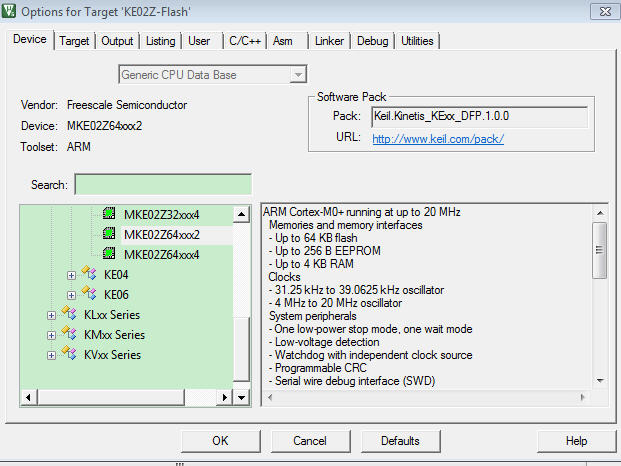Viewport: 621px width, 466px height.
Task: Expand the KMxx Series node
Action: [51, 335]
